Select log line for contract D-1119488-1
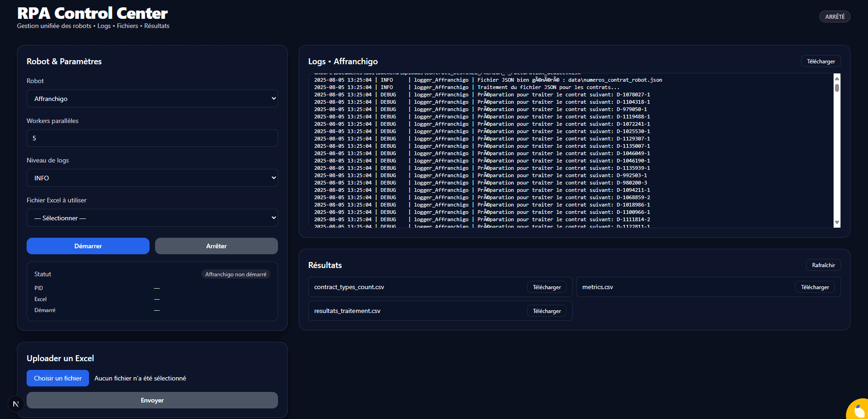Screen dimensions: 868x419 click(482, 117)
